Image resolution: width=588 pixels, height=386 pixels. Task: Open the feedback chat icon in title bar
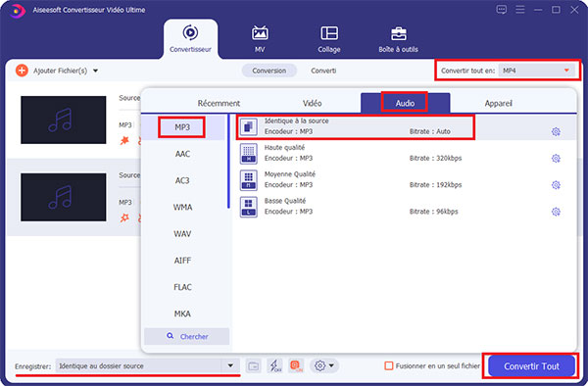pos(502,10)
